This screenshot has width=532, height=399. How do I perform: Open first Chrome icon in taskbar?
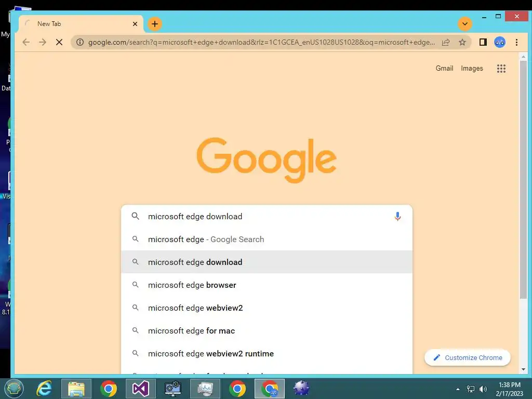click(109, 389)
